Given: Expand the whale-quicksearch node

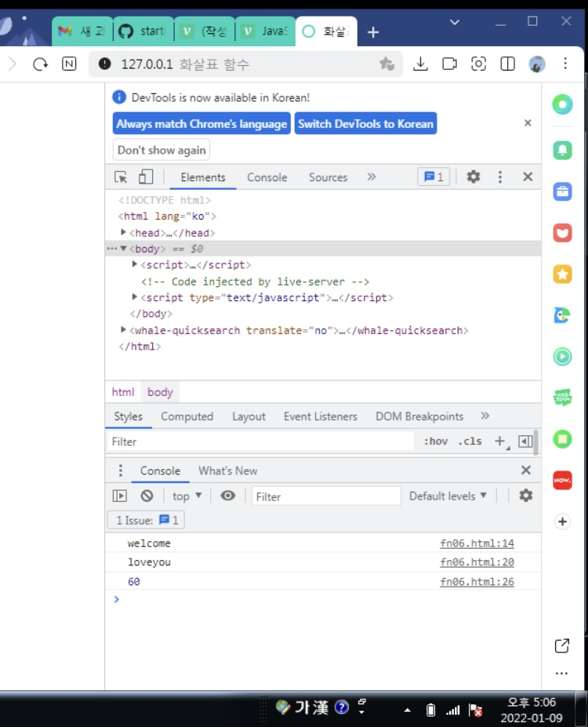Looking at the screenshot, I should pyautogui.click(x=123, y=329).
